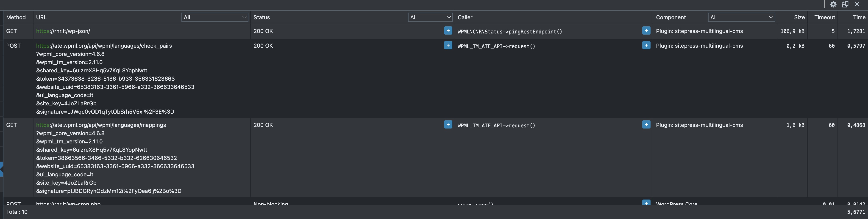Screen dimensions: 868x219
Task: Expand status details for rhr.lt/wp-json request
Action: (448, 31)
